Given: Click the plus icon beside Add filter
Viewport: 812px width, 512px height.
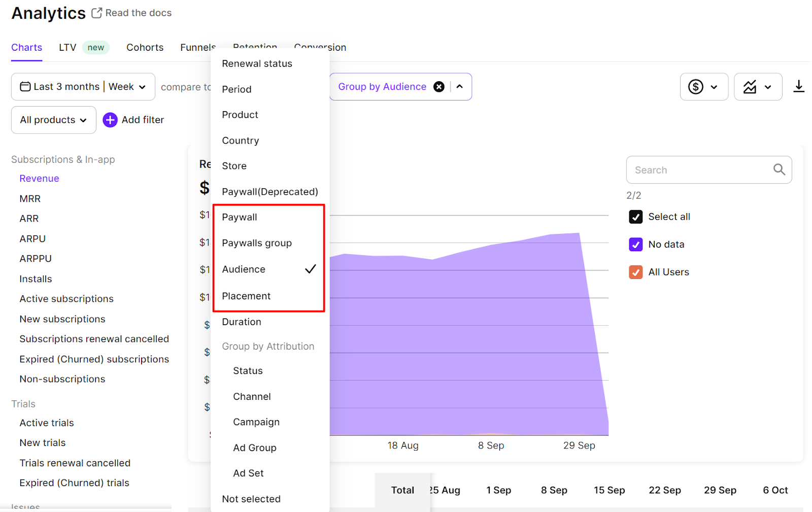Looking at the screenshot, I should pyautogui.click(x=110, y=120).
